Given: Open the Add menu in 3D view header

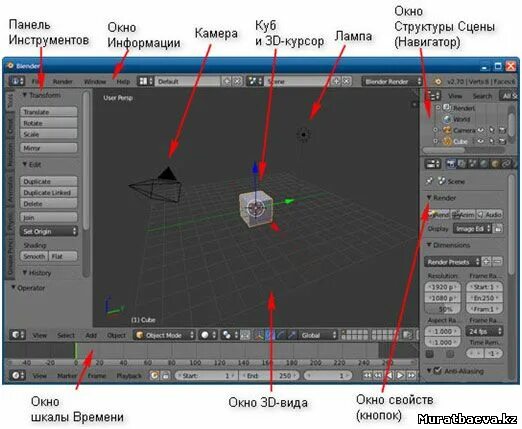Looking at the screenshot, I should [91, 335].
